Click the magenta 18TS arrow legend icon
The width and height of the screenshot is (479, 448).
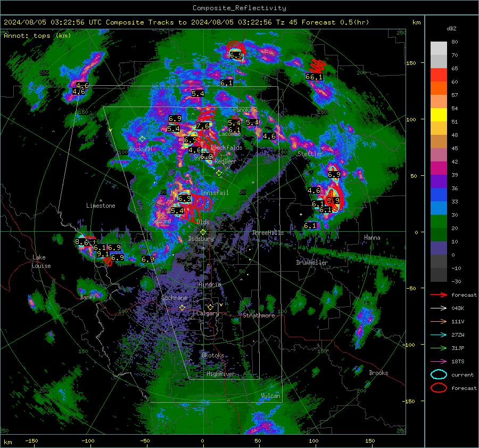click(x=439, y=362)
